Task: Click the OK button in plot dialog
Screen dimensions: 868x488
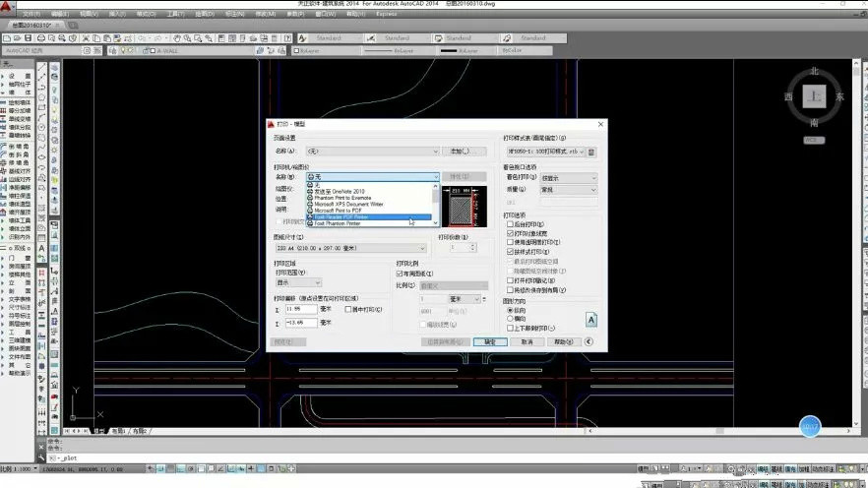Action: click(x=489, y=341)
